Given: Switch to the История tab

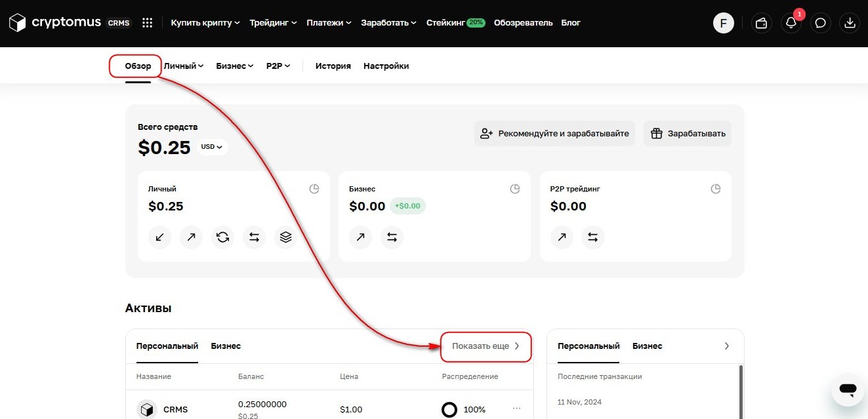Looking at the screenshot, I should pos(333,66).
